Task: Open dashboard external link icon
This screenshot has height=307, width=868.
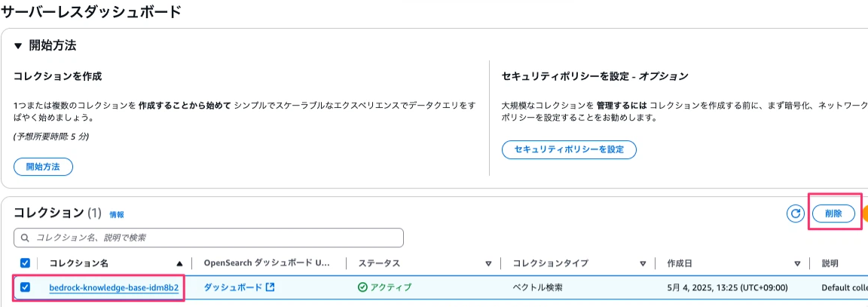Action: click(x=270, y=287)
